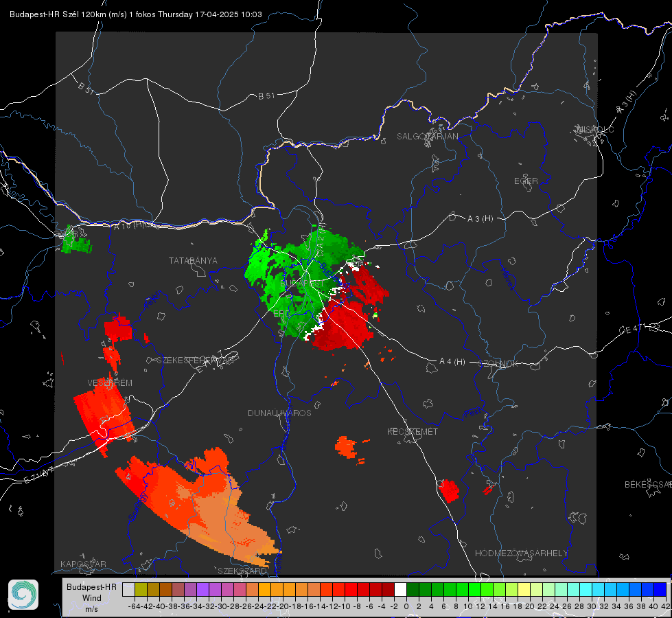The height and width of the screenshot is (618, 672).
Task: Click the blue Pest county label
Action: pos(473,413)
